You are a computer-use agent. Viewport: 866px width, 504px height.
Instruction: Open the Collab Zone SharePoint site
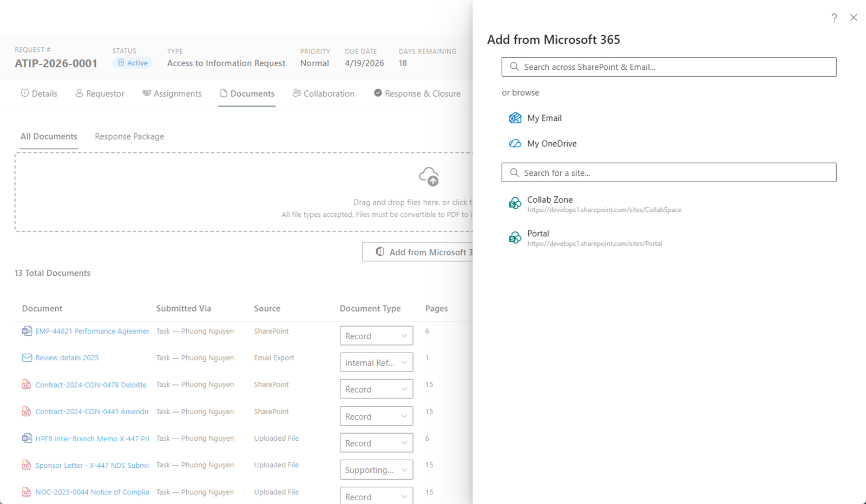(549, 200)
